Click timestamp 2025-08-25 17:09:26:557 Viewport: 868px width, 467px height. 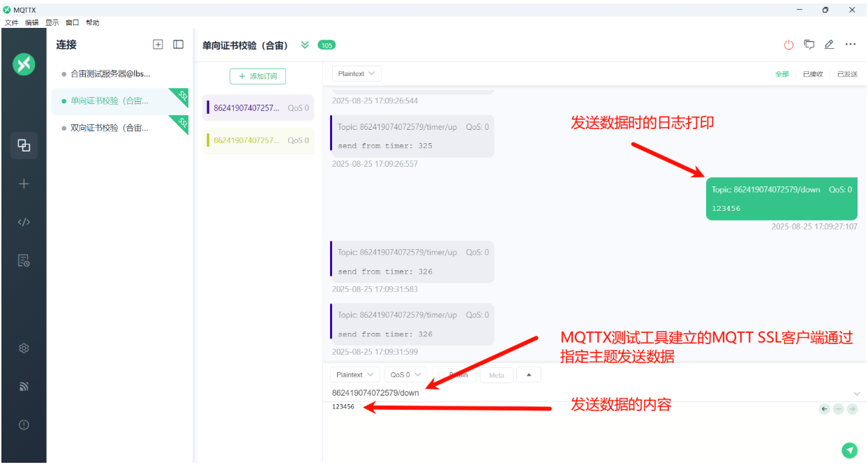(375, 164)
